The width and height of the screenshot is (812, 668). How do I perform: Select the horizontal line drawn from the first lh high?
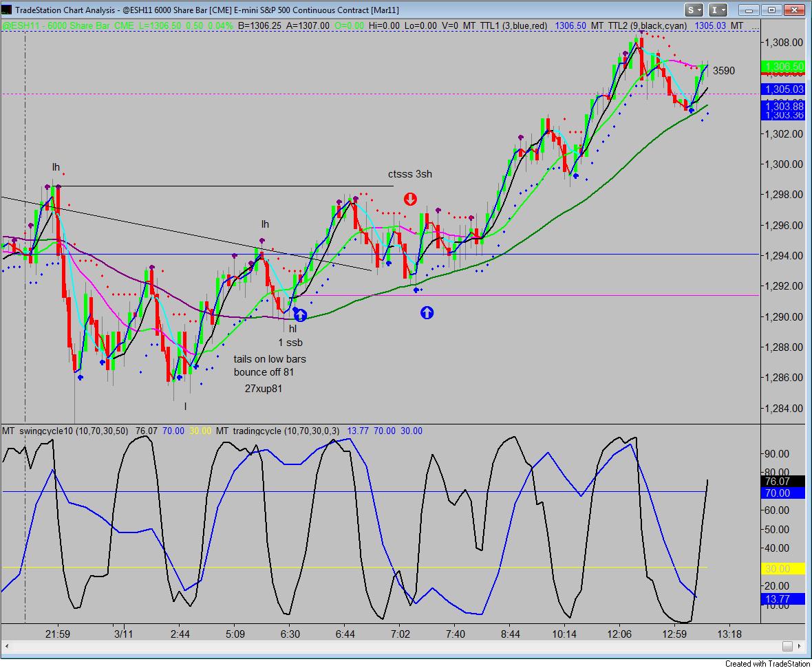(223, 186)
